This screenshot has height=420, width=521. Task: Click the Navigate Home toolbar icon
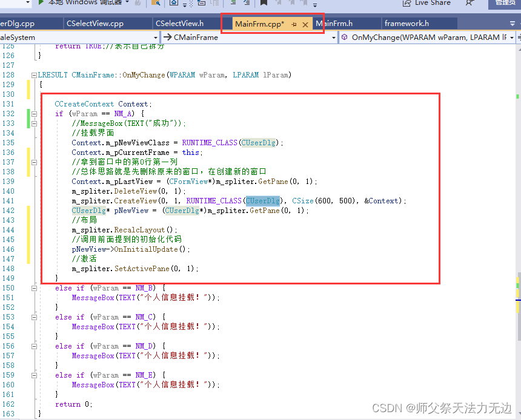[x=173, y=4]
